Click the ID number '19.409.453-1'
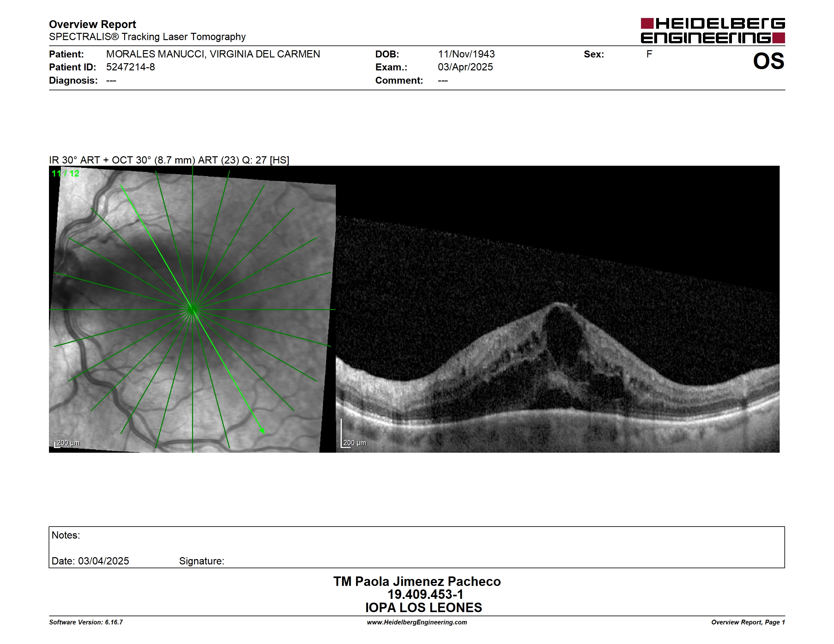This screenshot has height=644, width=834. point(426,594)
